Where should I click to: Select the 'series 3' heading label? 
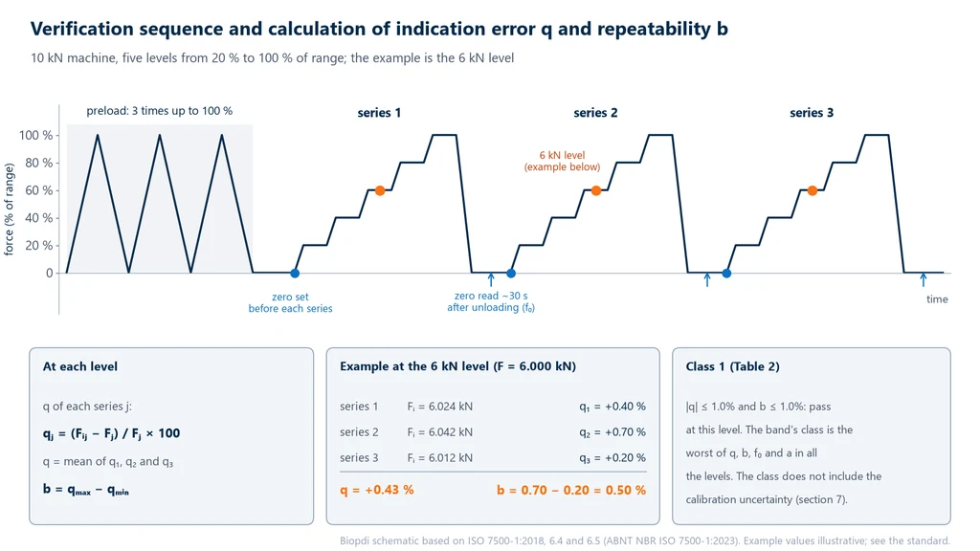pos(812,113)
